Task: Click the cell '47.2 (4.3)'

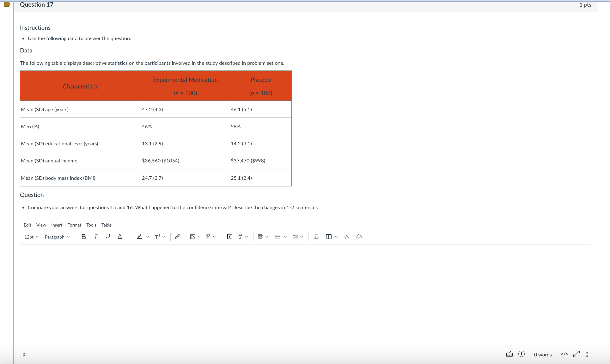Action: [185, 109]
